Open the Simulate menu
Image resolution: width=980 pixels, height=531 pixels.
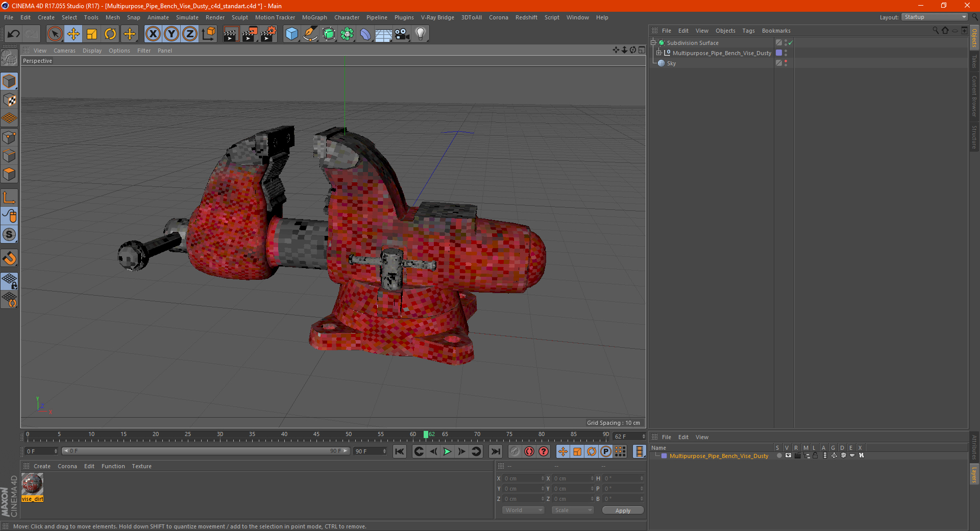click(x=187, y=17)
